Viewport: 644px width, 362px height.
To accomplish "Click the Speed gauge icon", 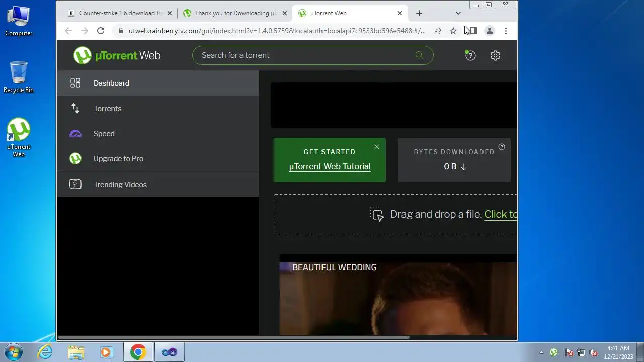I will click(75, 134).
